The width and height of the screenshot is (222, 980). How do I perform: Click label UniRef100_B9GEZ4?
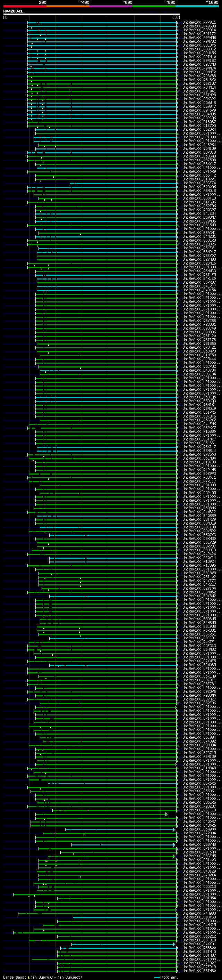(x=199, y=183)
